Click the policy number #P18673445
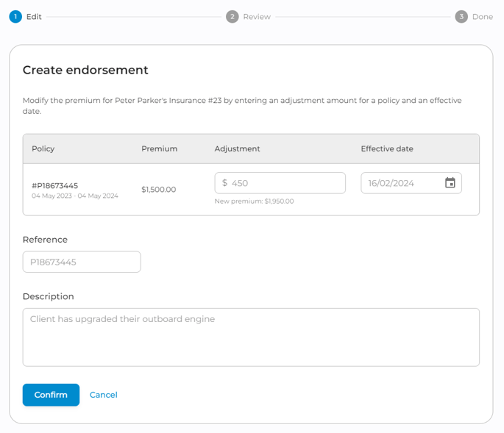Image resolution: width=504 pixels, height=433 pixels. coord(55,185)
